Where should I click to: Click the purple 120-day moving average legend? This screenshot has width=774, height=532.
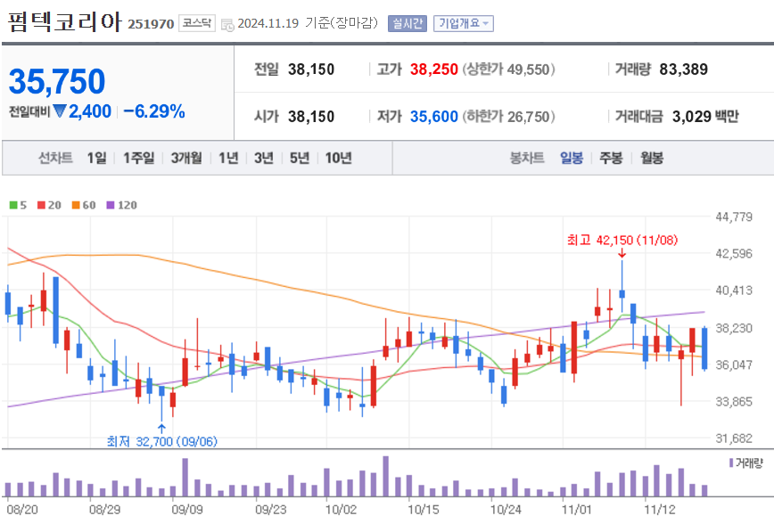(122, 205)
